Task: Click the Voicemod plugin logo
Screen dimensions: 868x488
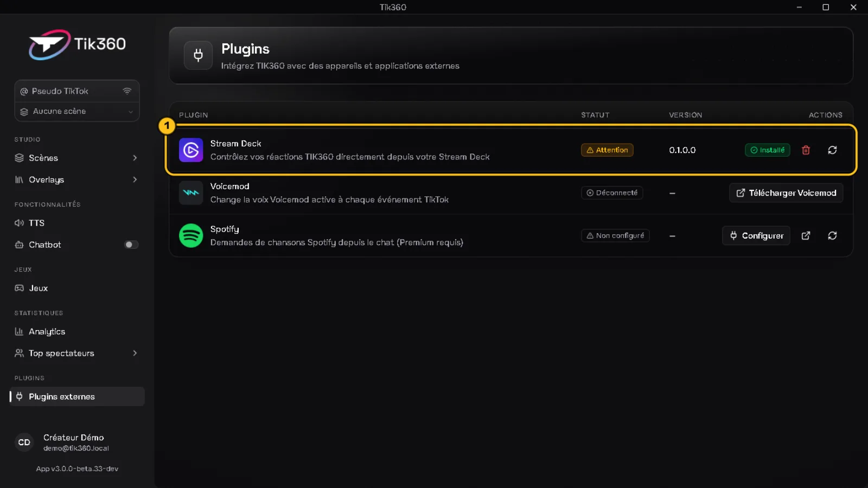Action: [x=191, y=193]
